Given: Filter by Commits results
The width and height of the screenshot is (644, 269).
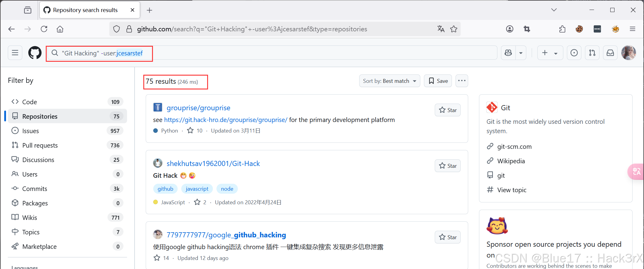Looking at the screenshot, I should (x=67, y=189).
